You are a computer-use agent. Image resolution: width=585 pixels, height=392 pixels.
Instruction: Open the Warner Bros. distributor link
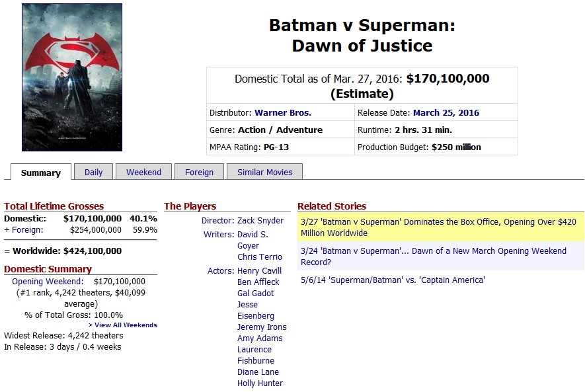(283, 112)
